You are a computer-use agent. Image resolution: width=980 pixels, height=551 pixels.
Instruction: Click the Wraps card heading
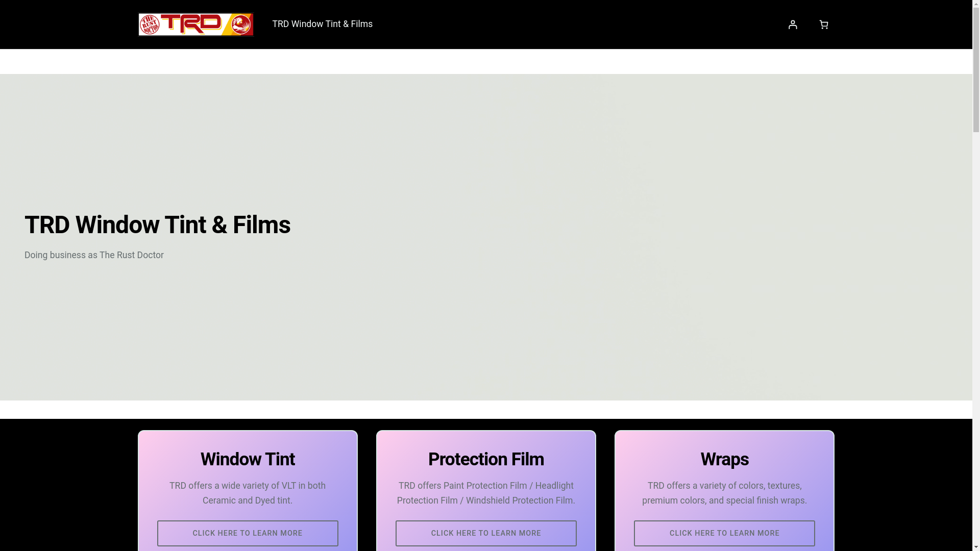pos(724,460)
